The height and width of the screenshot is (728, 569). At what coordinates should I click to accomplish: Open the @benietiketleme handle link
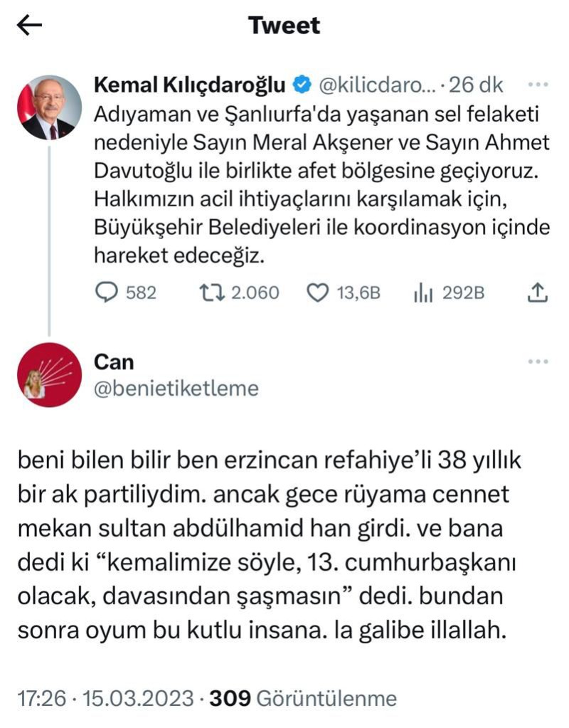(x=176, y=389)
